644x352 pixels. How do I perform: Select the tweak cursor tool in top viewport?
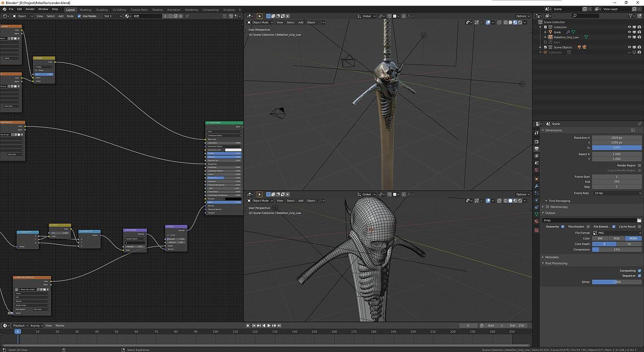click(x=259, y=16)
